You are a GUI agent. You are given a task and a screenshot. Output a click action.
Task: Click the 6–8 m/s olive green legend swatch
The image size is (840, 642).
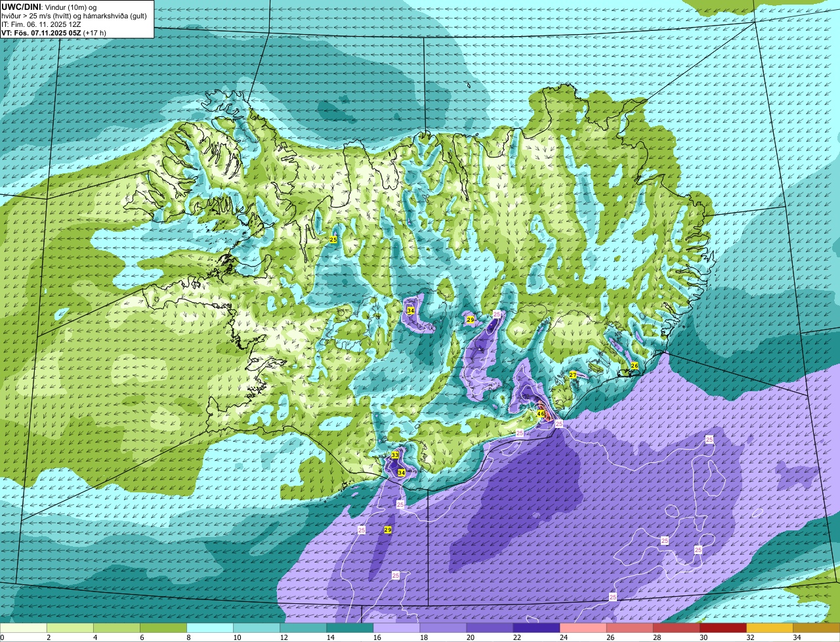(163, 628)
